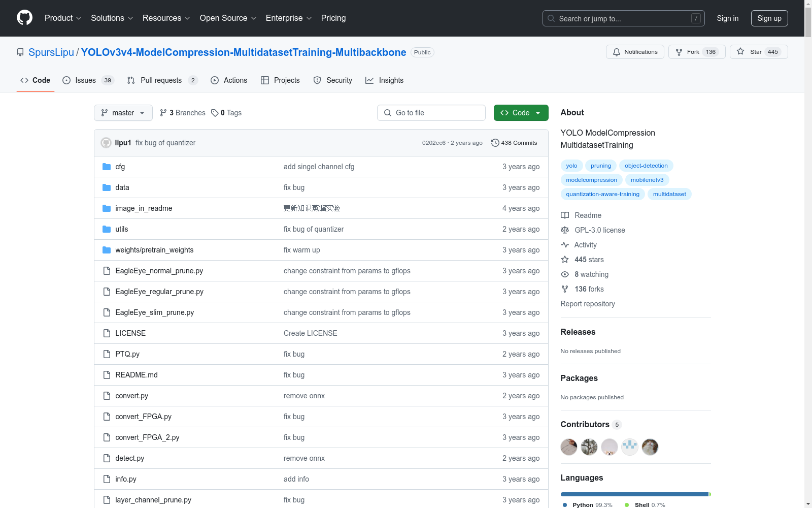Image resolution: width=812 pixels, height=508 pixels.
Task: Switch to the Projects tab
Action: click(280, 80)
